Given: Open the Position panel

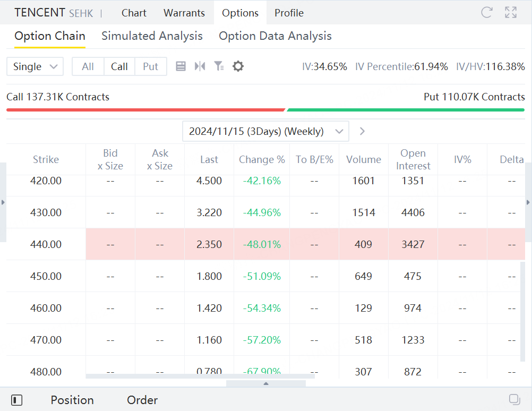Looking at the screenshot, I should tap(72, 400).
